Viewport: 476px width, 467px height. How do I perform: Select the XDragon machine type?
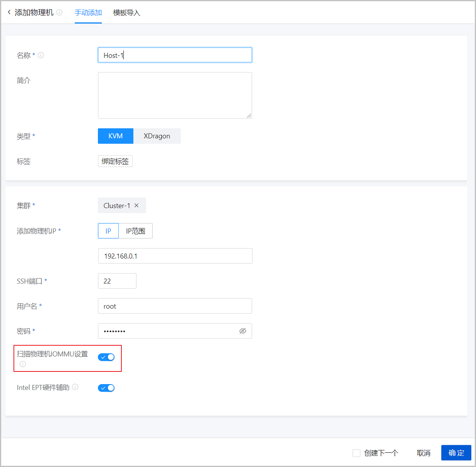click(157, 136)
